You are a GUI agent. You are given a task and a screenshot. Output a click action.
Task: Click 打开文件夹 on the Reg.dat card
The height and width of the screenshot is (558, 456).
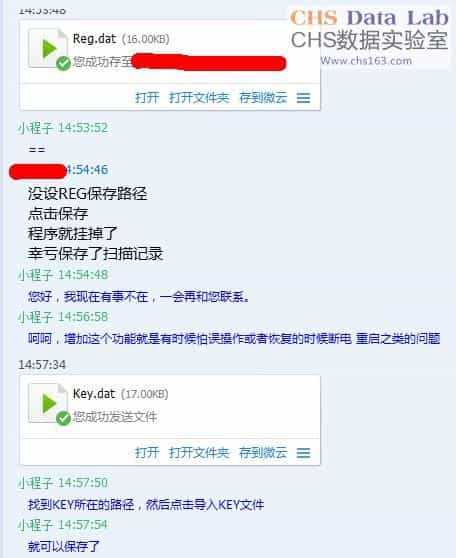[x=199, y=98]
